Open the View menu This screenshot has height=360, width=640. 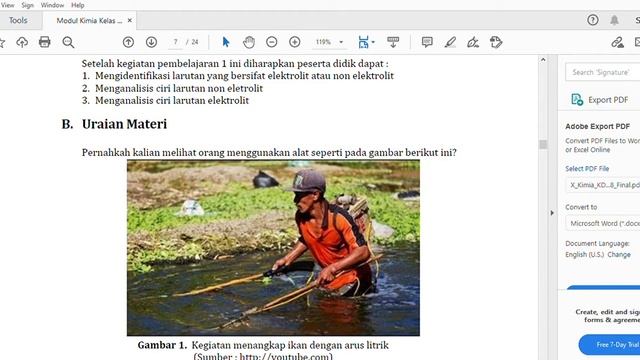click(7, 5)
